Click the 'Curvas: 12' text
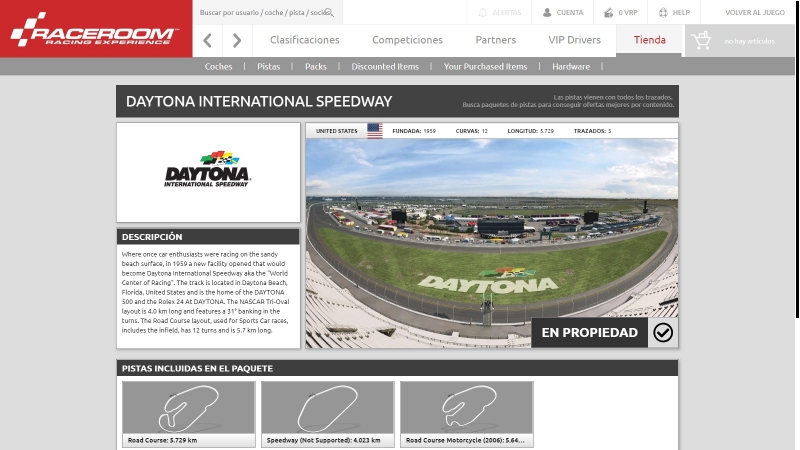 click(x=471, y=131)
